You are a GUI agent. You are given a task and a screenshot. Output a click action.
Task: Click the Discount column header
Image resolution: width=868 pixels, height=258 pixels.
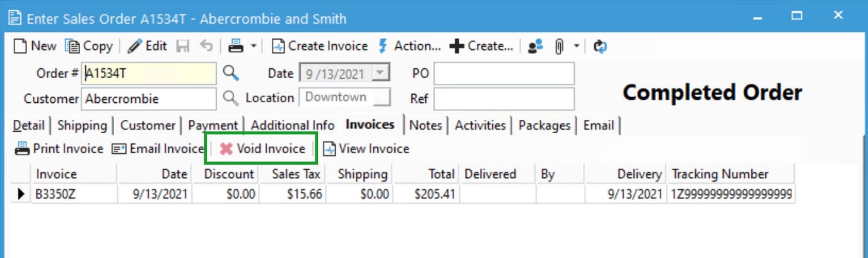(x=225, y=174)
